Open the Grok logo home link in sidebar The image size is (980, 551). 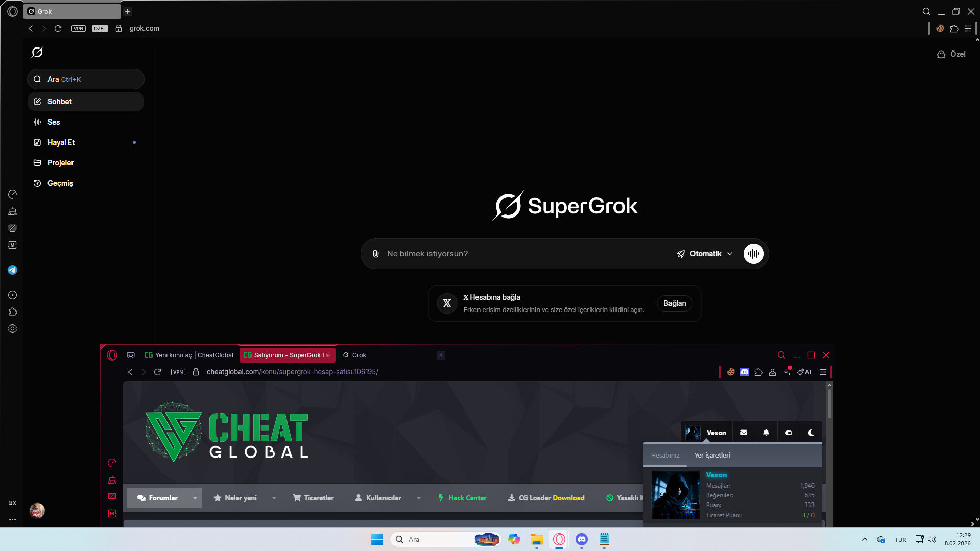(37, 52)
